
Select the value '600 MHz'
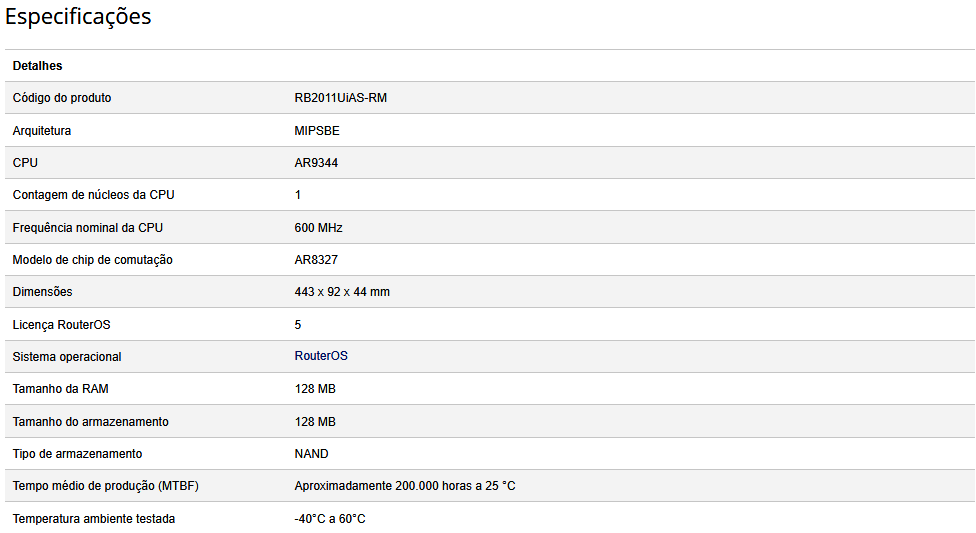point(318,228)
